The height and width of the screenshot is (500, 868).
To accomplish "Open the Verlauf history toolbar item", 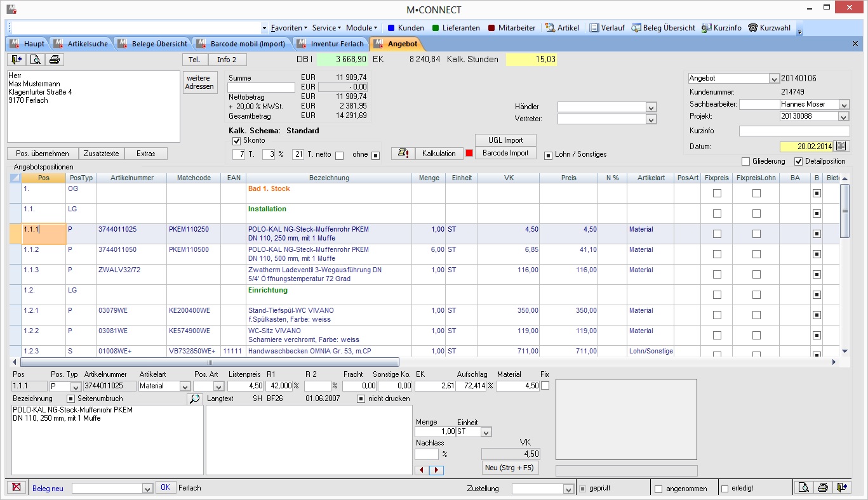I will click(x=607, y=28).
